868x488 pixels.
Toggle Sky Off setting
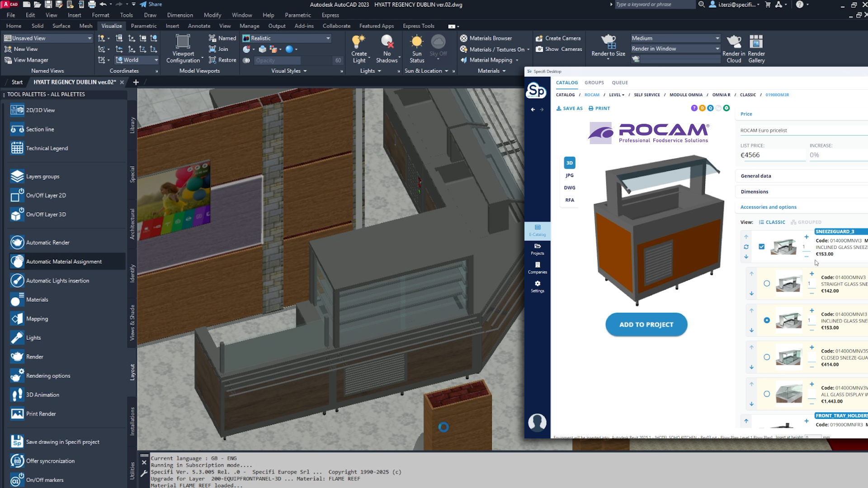pyautogui.click(x=438, y=47)
